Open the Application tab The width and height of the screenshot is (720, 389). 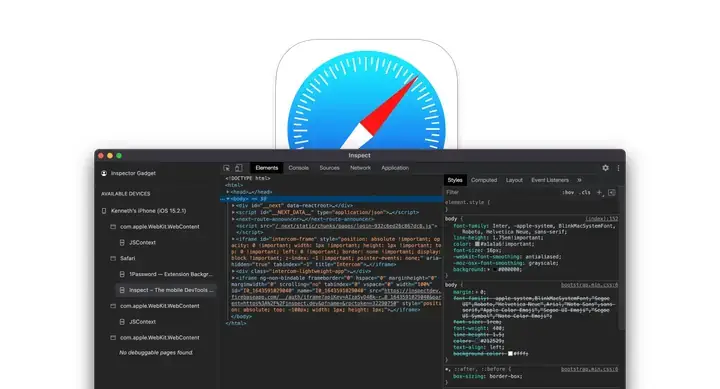click(395, 168)
